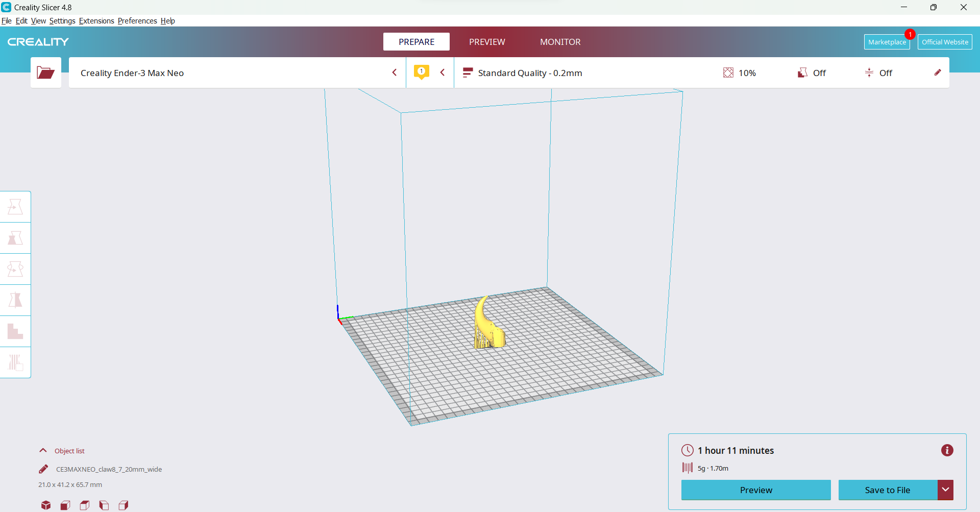Image resolution: width=980 pixels, height=512 pixels.
Task: Click the infill icon showing 10%
Action: 728,72
